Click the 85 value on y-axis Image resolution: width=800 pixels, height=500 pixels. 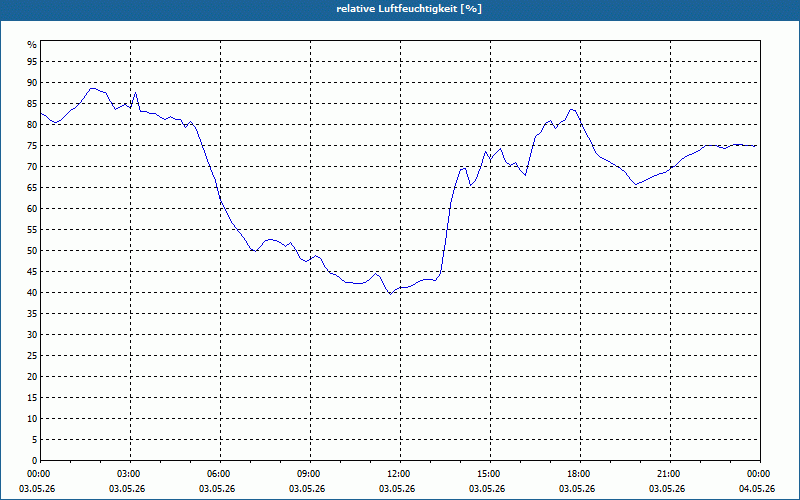tap(32, 104)
